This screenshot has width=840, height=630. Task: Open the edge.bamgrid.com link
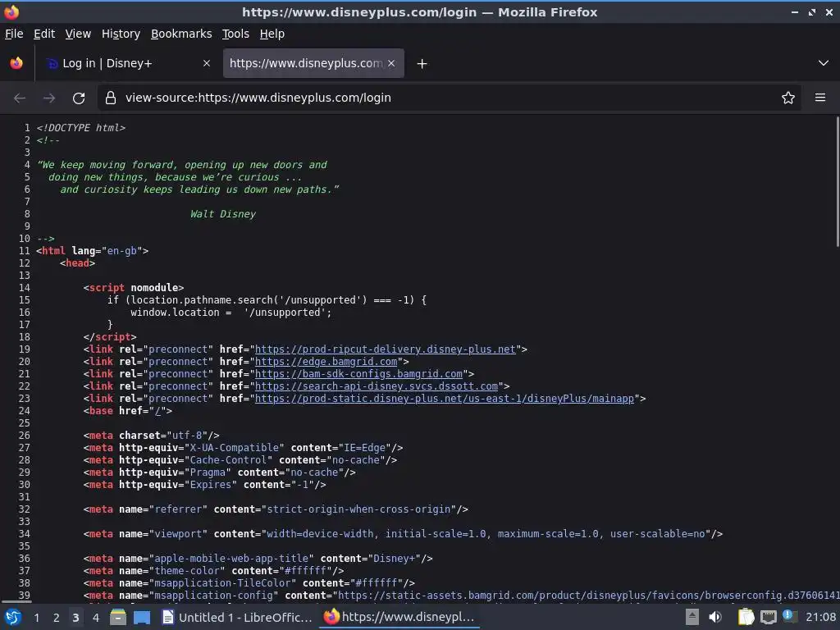click(x=326, y=362)
